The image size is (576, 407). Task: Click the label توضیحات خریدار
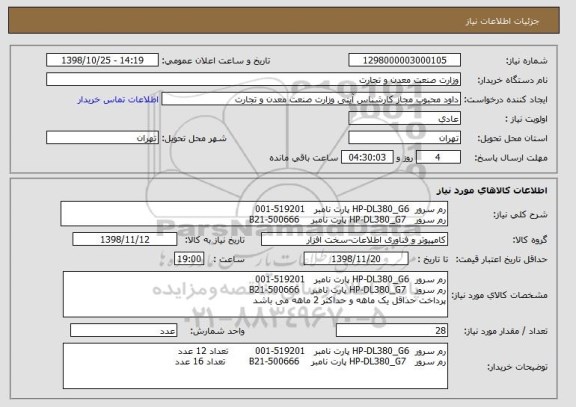coord(517,367)
